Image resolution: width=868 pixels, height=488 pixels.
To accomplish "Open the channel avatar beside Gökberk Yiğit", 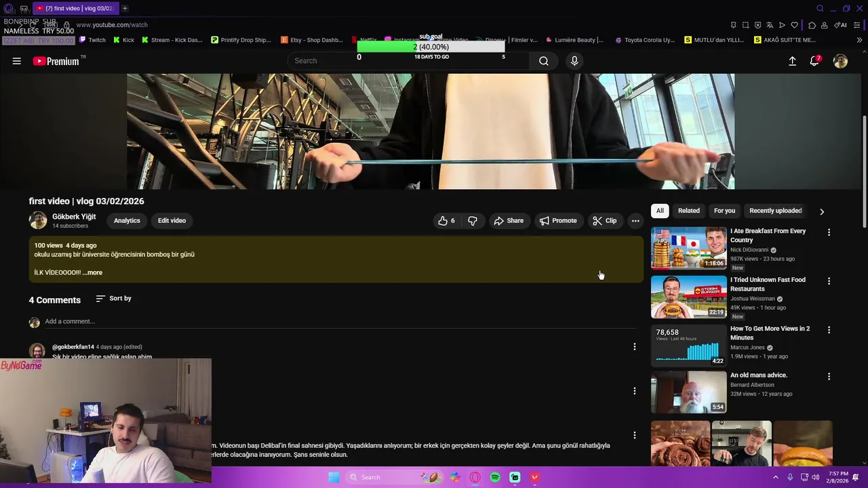I will 38,220.
